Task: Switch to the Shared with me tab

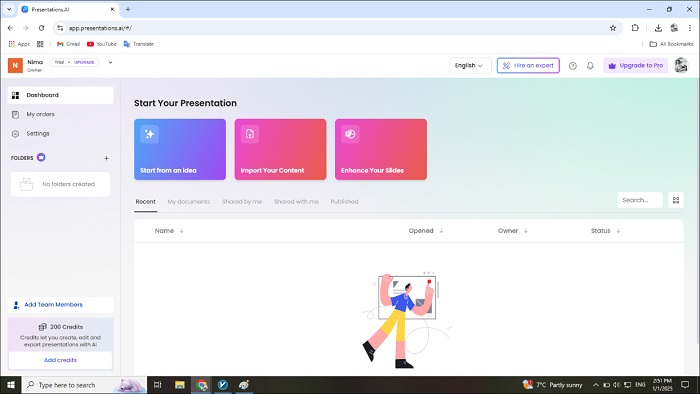Action: (x=296, y=202)
